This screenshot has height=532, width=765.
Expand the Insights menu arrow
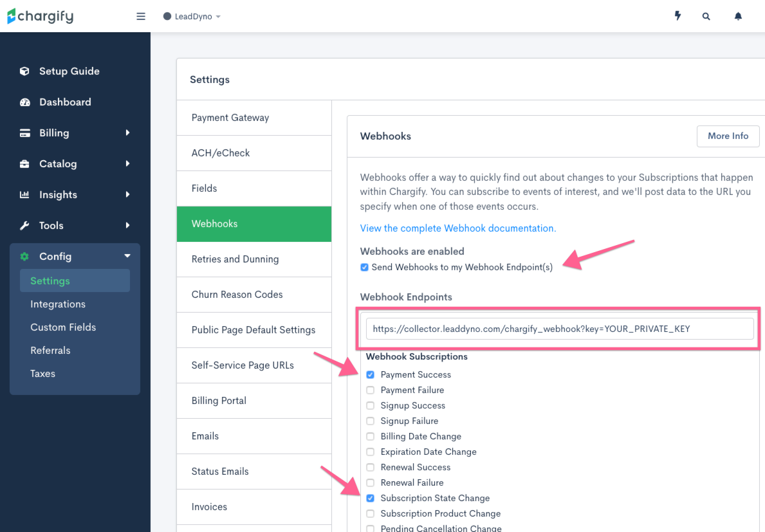[x=128, y=194]
